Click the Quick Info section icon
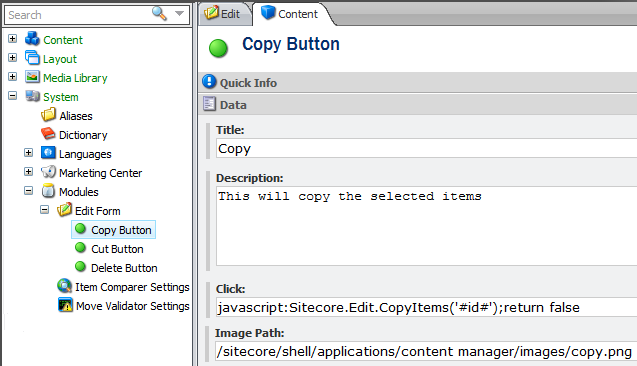 point(209,82)
